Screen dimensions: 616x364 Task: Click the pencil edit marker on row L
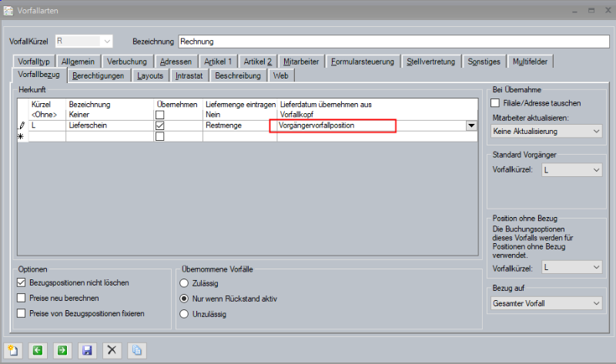click(x=22, y=125)
